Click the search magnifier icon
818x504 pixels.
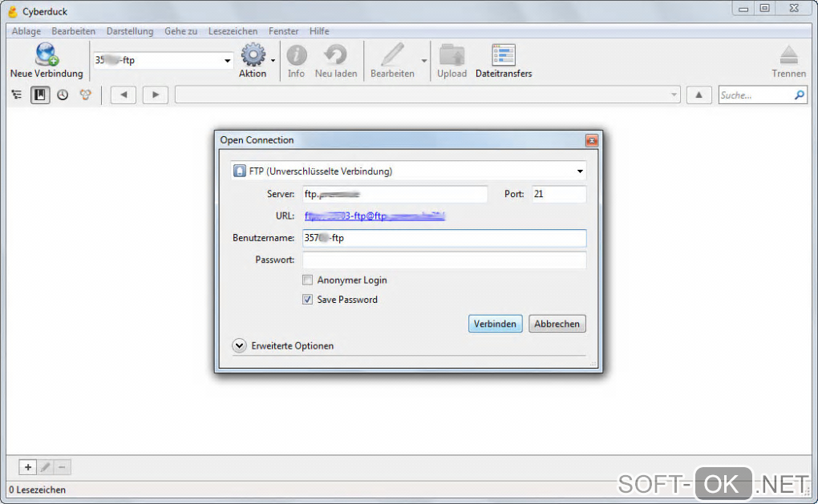(800, 95)
